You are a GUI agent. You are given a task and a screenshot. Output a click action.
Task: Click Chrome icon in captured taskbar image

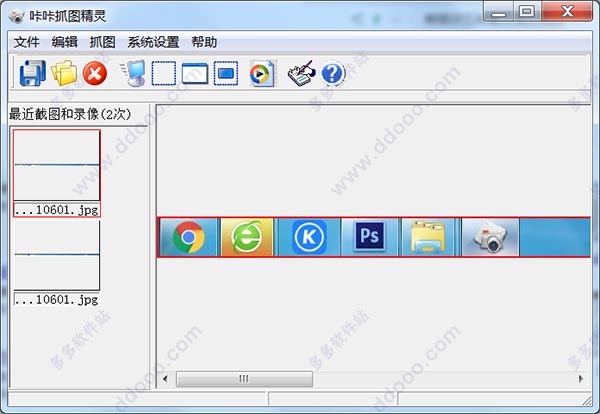(x=189, y=237)
